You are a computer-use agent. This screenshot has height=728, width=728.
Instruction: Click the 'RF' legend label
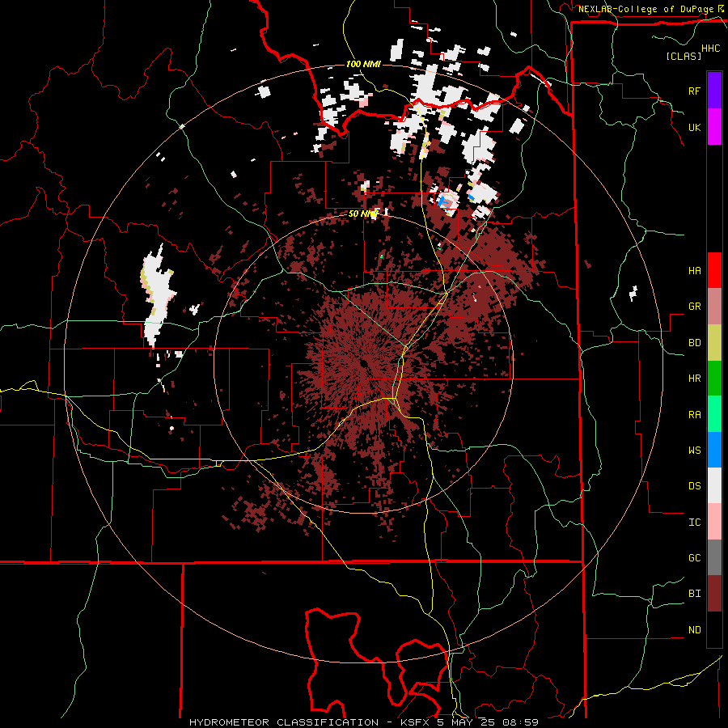tap(694, 91)
